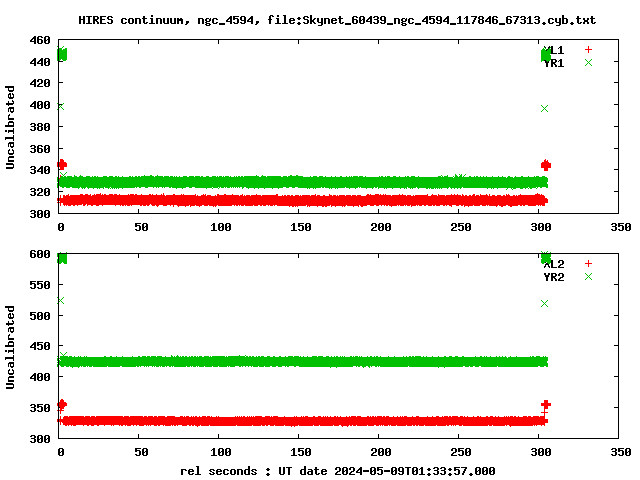Select the XL1 legend label
640x480 pixels.
pyautogui.click(x=554, y=50)
